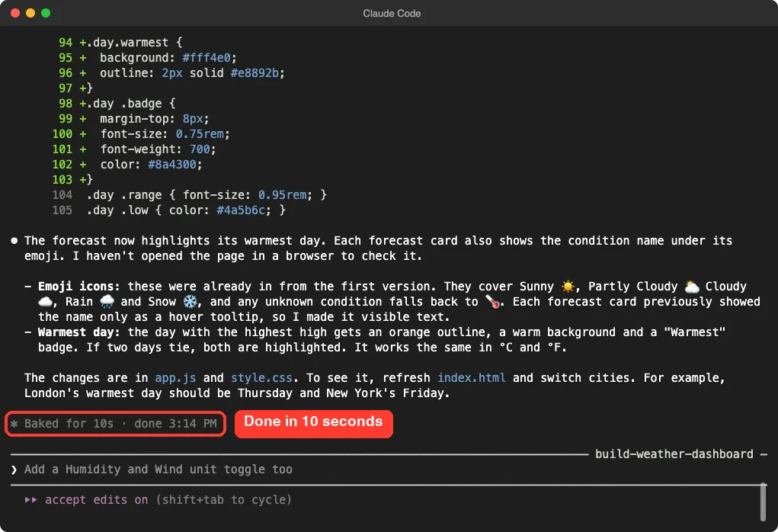Open the app.js file link
The width and height of the screenshot is (778, 532).
tap(176, 378)
